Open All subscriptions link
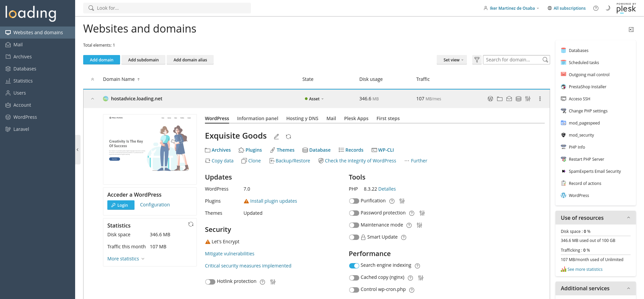Viewport: 644px width, 299px height. (x=567, y=8)
